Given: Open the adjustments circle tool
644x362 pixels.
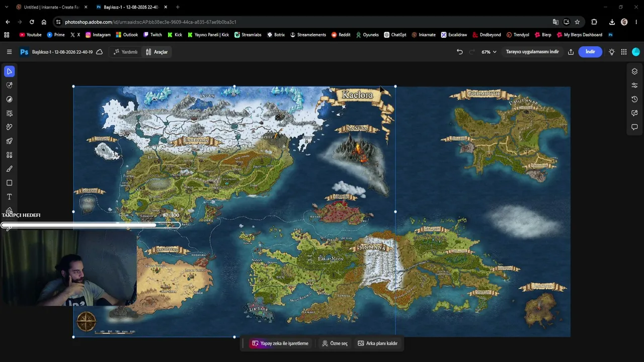Looking at the screenshot, I should 9,100.
